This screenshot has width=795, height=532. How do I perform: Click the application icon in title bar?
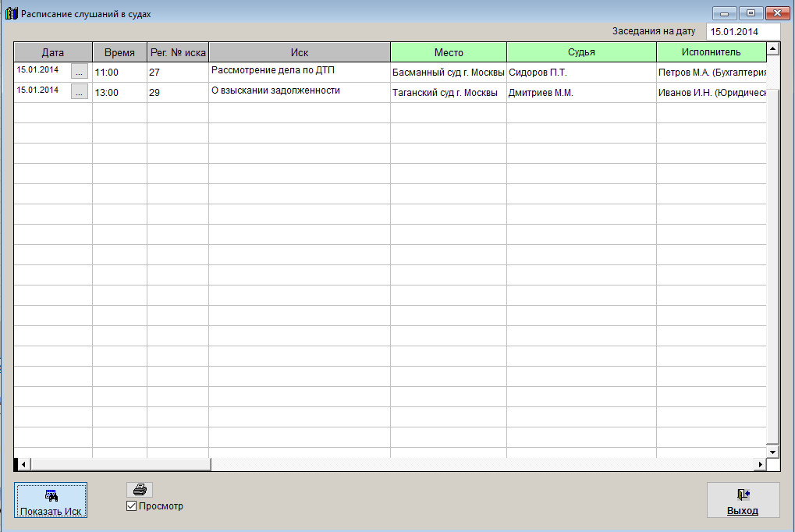[11, 14]
